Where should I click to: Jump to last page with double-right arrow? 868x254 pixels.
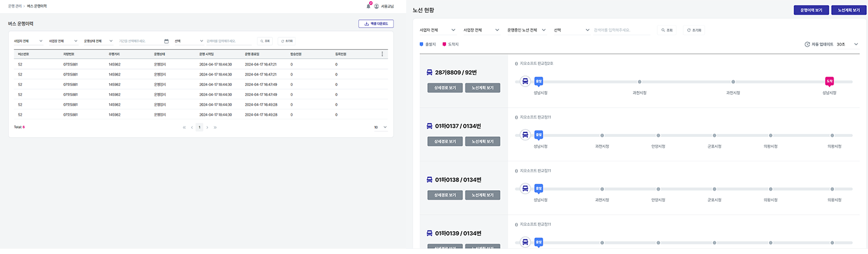pos(215,127)
